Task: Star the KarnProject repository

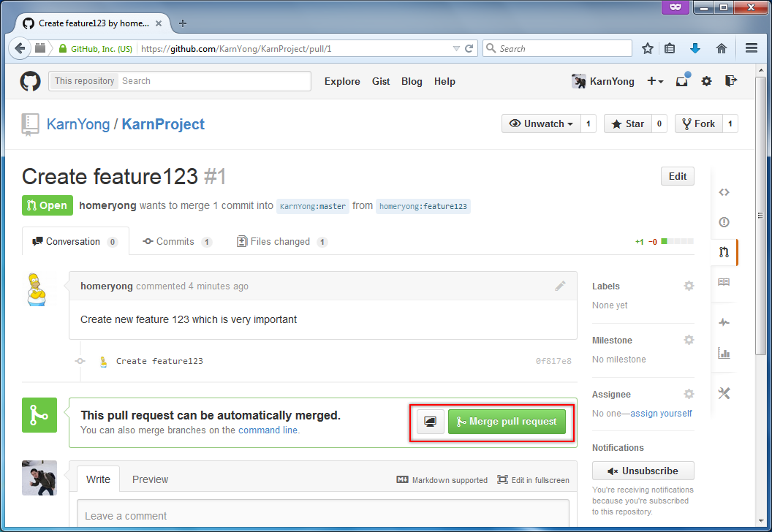Action: [627, 123]
